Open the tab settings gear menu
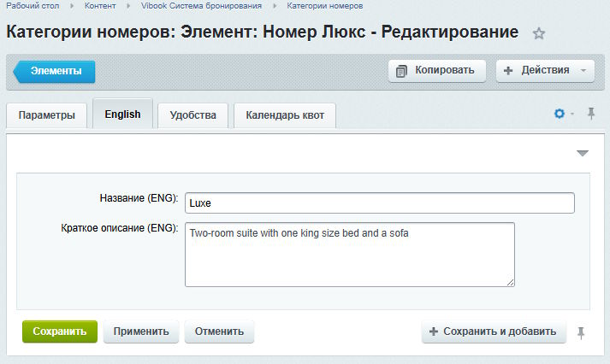 560,114
